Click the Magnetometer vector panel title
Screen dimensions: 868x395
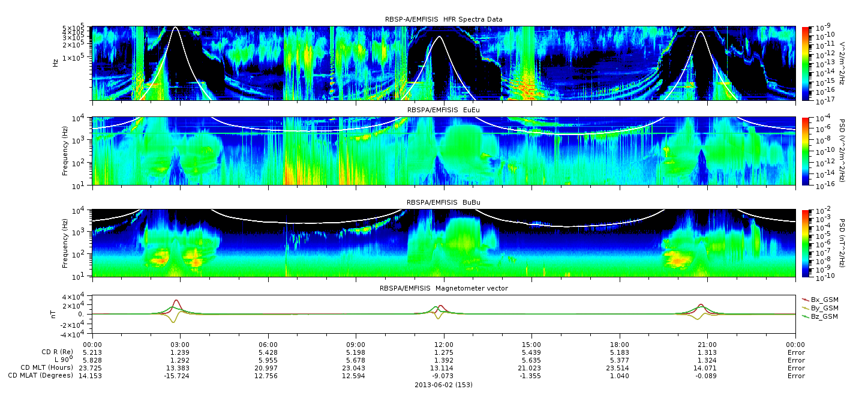443,288
